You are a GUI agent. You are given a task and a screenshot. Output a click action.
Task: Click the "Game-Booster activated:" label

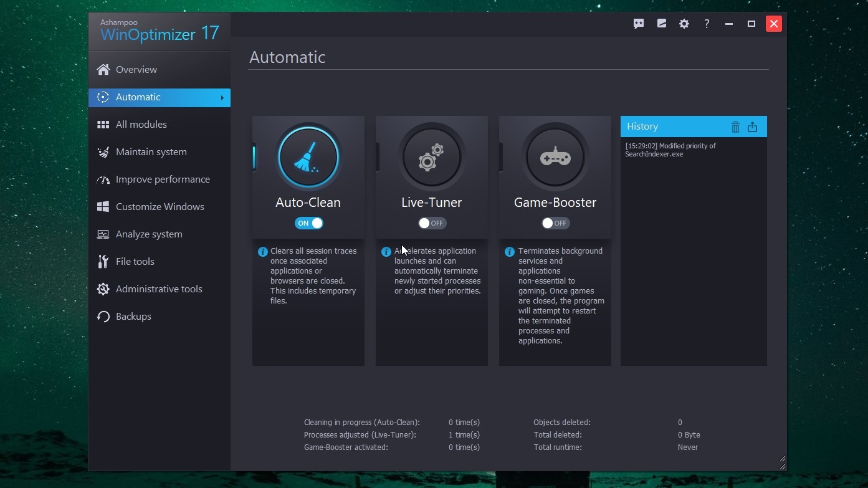point(346,447)
